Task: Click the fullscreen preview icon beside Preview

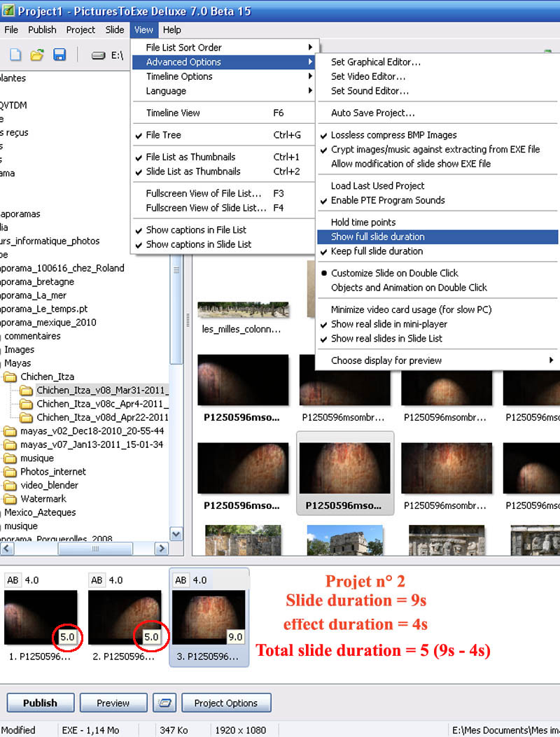Action: pyautogui.click(x=163, y=703)
